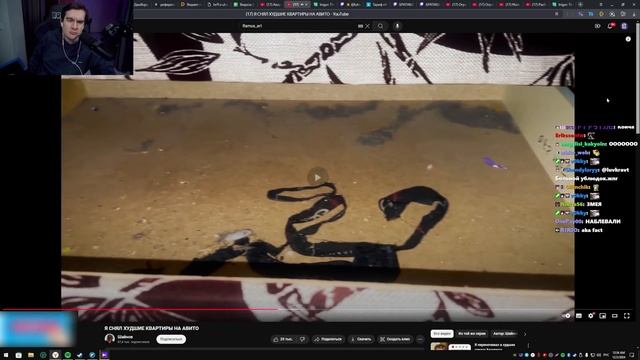Viewport: 640px width, 360px height.
Task: Open YouTube create video icon
Action: coord(598,26)
